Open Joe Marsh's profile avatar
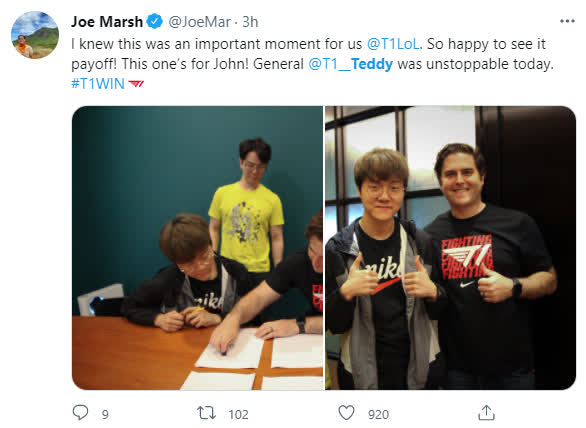Screen dimensions: 586x428 tap(35, 35)
